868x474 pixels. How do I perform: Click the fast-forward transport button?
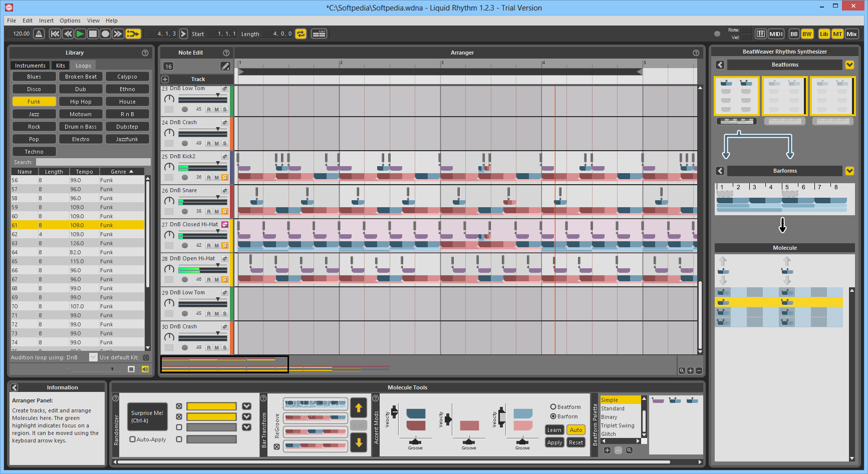[118, 34]
